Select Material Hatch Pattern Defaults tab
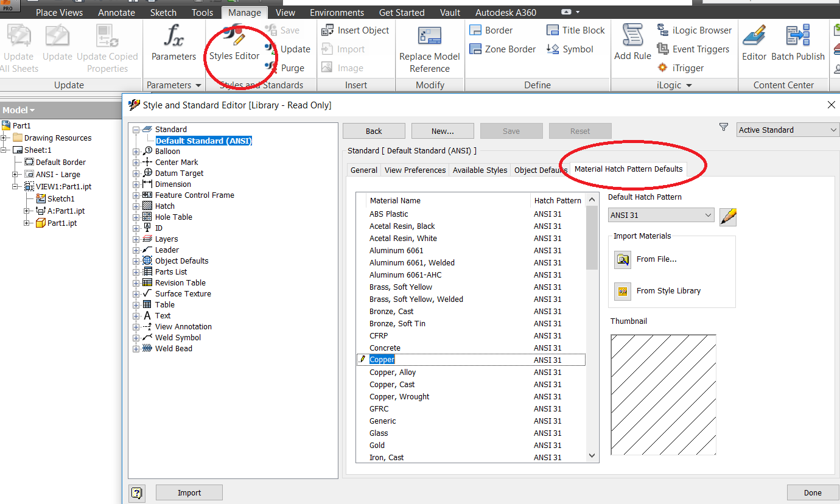Viewport: 840px width, 504px height. [x=629, y=169]
